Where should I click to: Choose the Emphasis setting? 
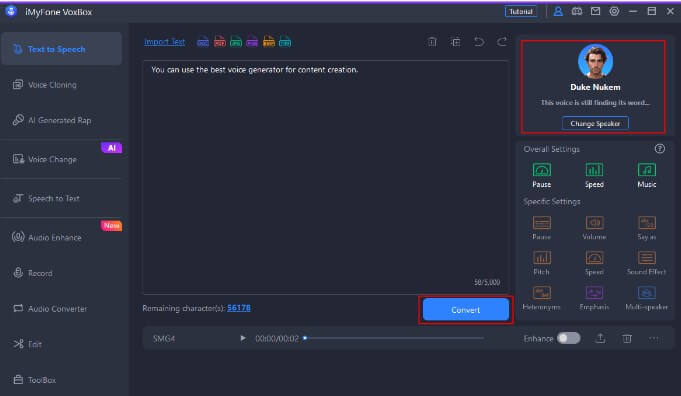[x=594, y=298]
